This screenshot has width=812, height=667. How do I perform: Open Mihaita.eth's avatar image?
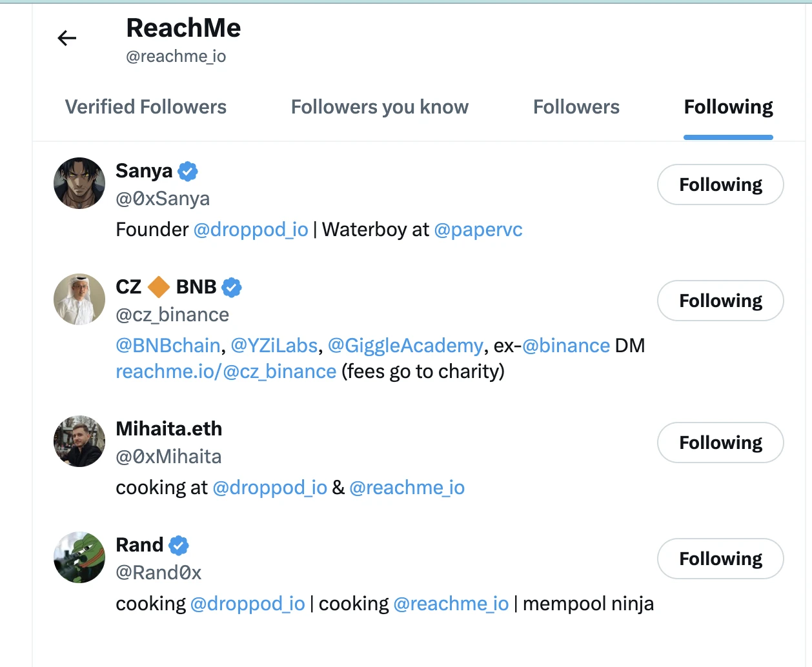point(79,441)
